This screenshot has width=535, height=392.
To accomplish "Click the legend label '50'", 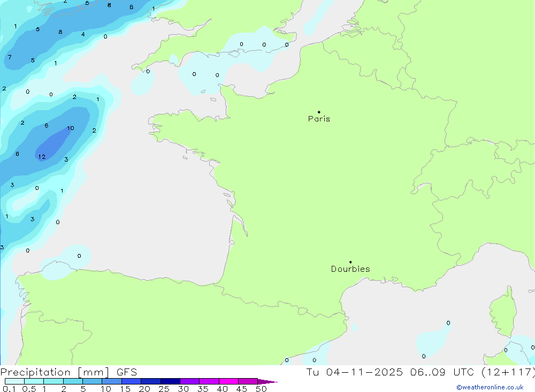I will click(x=261, y=389).
